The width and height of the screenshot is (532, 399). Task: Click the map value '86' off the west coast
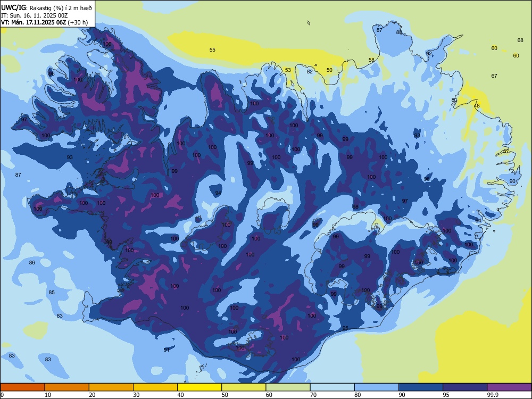pos(32,263)
